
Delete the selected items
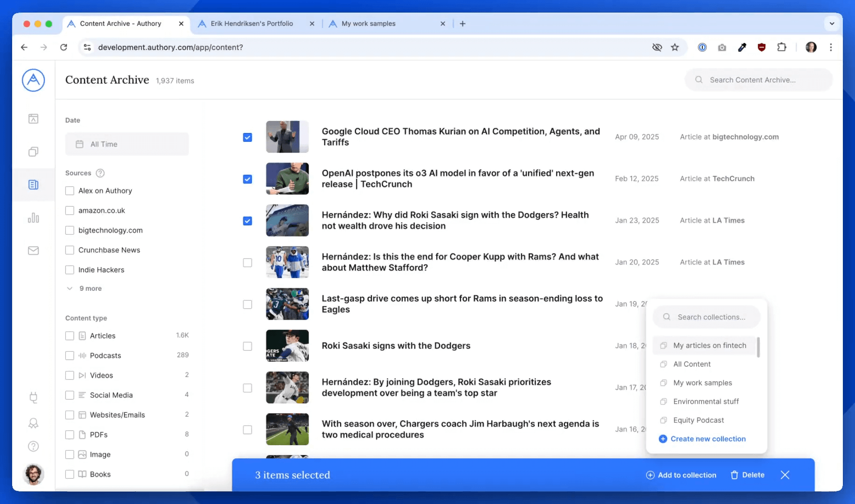[x=748, y=475]
